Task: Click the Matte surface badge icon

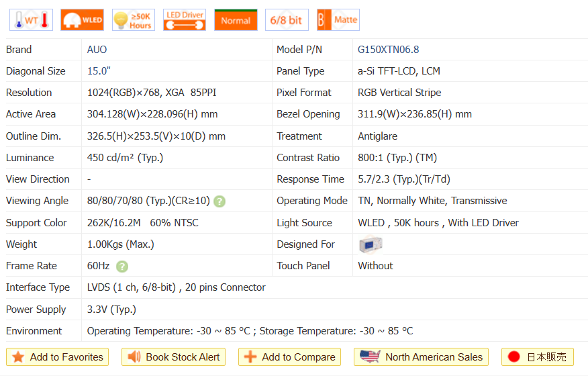Action: click(x=338, y=20)
